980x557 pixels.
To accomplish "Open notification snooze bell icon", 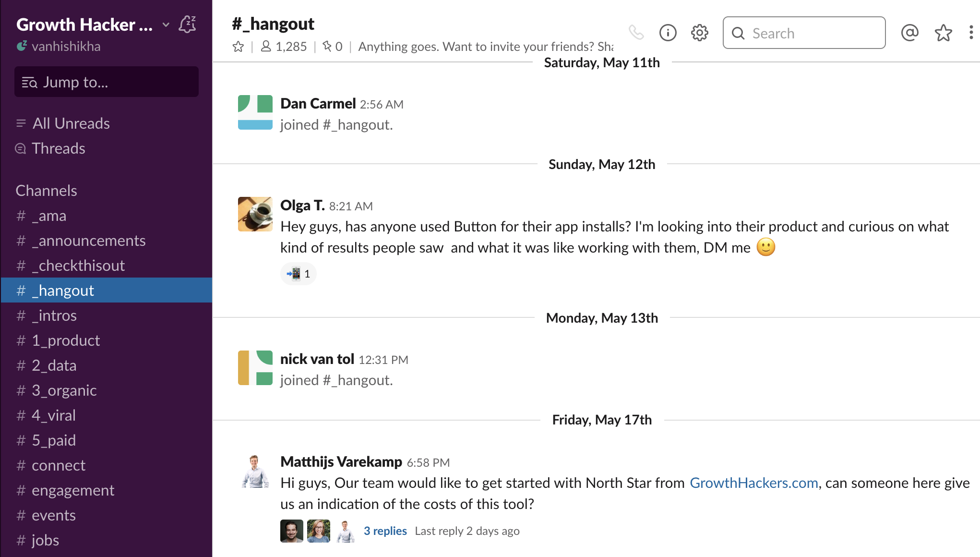I will [x=187, y=24].
